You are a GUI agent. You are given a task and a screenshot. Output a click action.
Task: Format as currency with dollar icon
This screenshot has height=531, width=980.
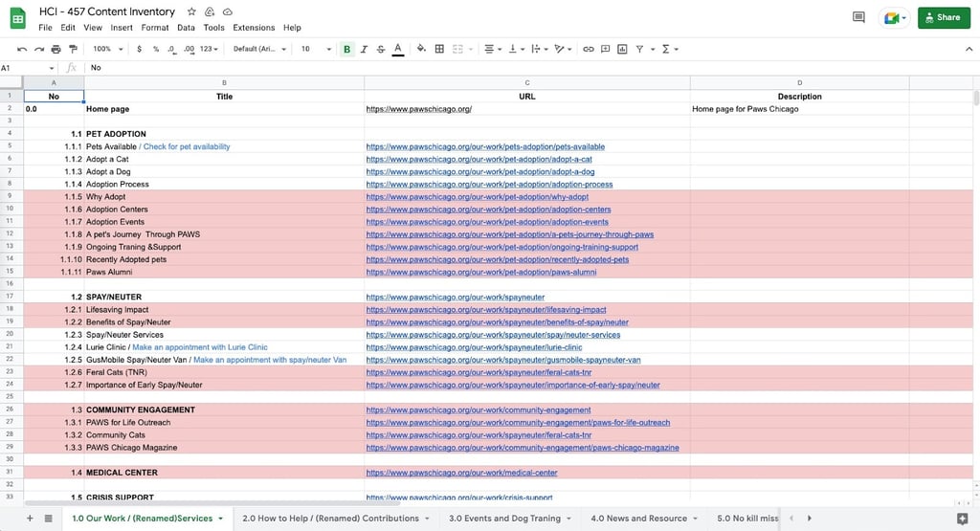pyautogui.click(x=139, y=49)
